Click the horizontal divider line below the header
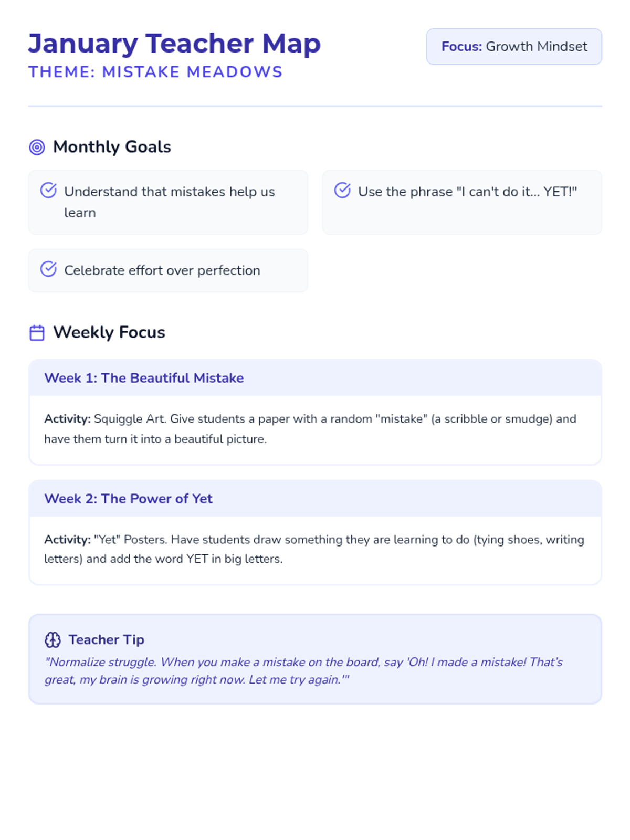The height and width of the screenshot is (840, 630). coord(315,106)
